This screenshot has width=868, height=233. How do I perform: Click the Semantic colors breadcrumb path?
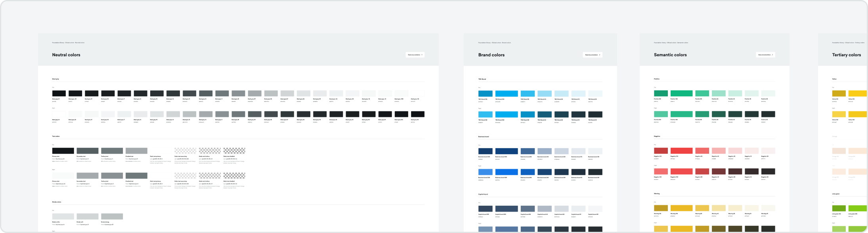pyautogui.click(x=671, y=42)
